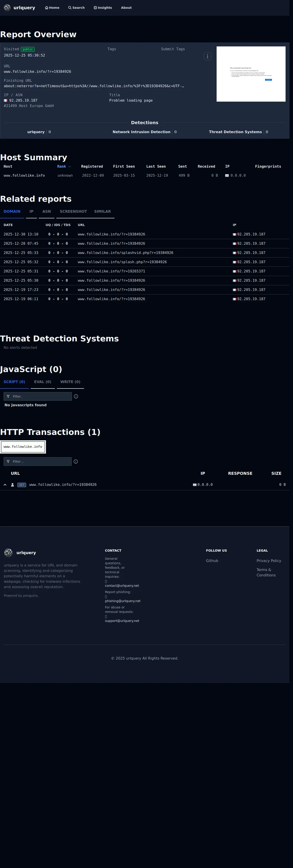This screenshot has height=868, width=293.
Task: Click the urlquery logo in the header
Action: 20,8
